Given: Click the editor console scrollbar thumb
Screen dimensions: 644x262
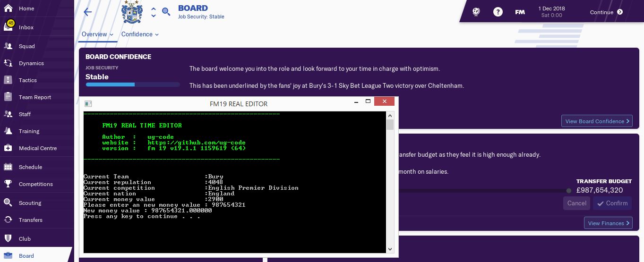Looking at the screenshot, I should pyautogui.click(x=390, y=125).
